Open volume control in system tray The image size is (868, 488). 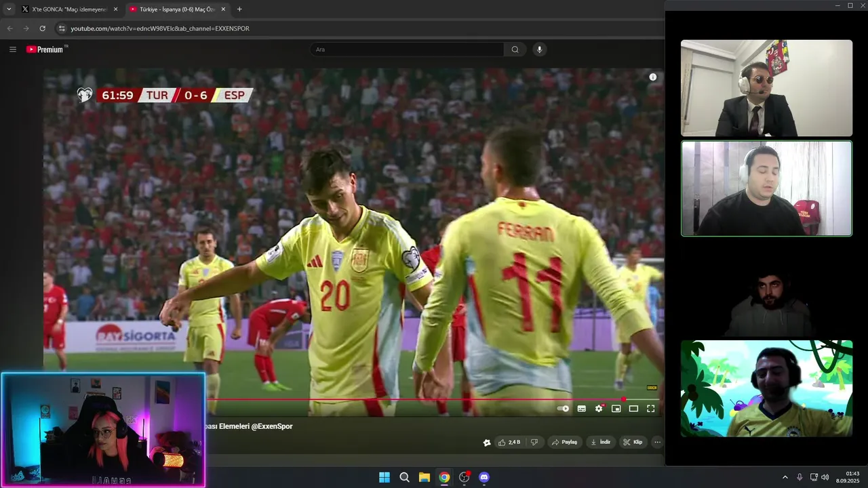click(825, 477)
